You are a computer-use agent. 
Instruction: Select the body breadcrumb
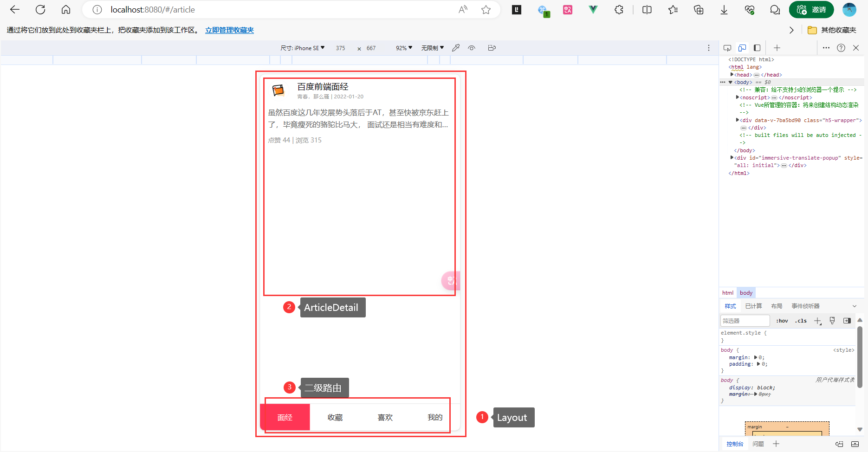(746, 293)
